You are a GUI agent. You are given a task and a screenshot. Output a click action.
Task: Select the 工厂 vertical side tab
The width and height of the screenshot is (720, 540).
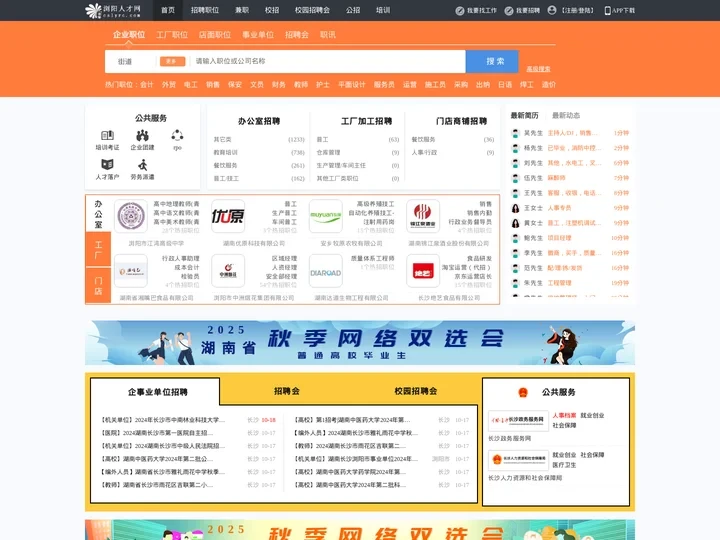point(98,250)
